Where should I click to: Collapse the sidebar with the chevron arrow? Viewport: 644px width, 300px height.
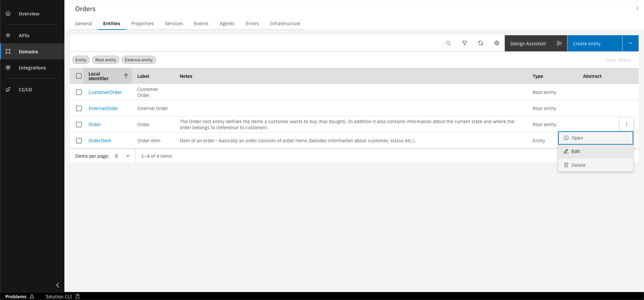(58, 285)
